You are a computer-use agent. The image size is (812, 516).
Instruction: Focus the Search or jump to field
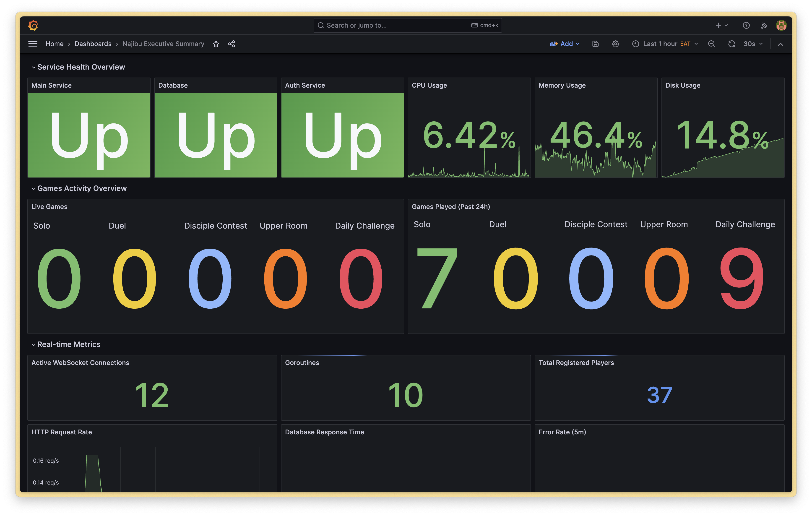point(408,25)
